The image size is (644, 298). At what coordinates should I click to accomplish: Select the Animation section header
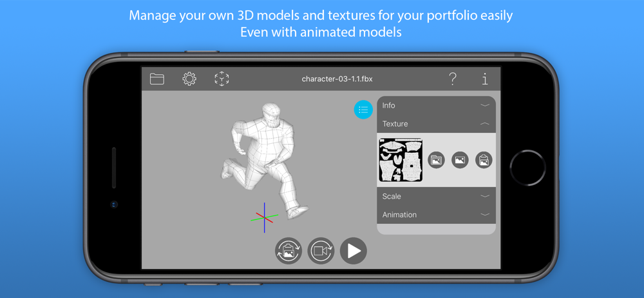point(436,214)
